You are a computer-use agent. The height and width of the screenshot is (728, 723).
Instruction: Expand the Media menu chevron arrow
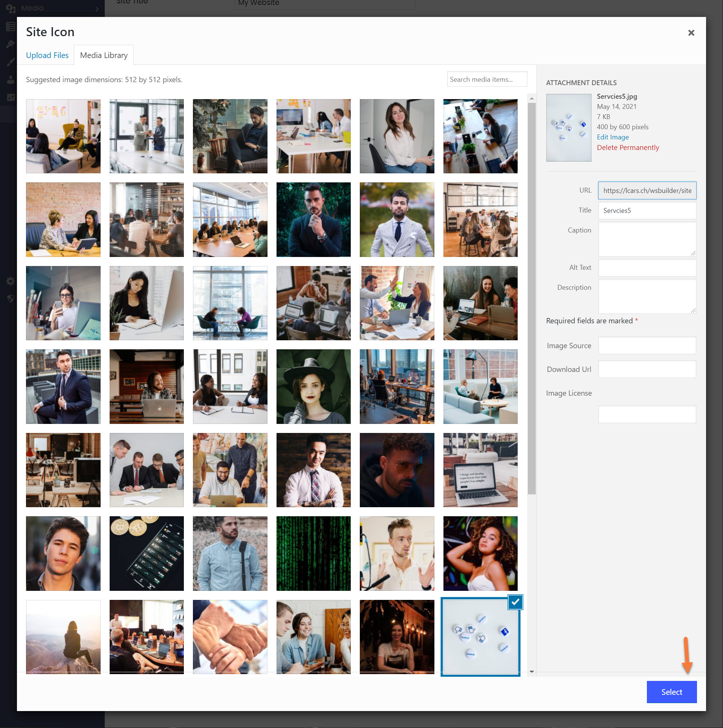pos(97,9)
